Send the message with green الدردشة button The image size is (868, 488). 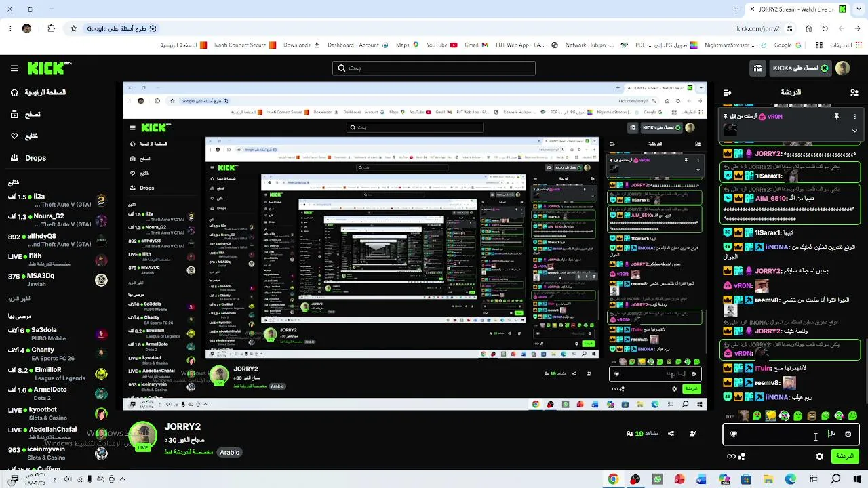pyautogui.click(x=845, y=456)
